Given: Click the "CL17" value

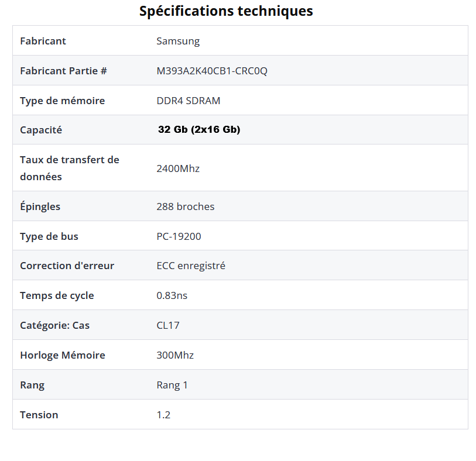Looking at the screenshot, I should point(168,325).
